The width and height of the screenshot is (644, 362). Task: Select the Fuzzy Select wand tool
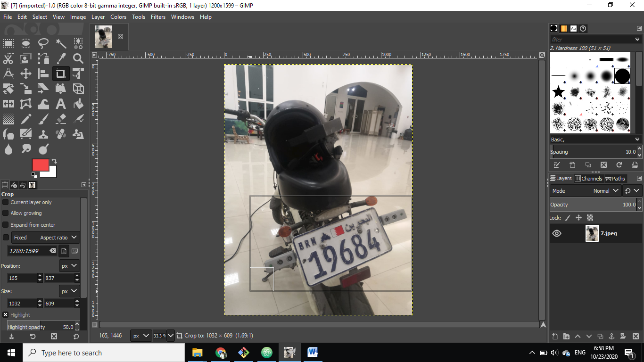[61, 43]
